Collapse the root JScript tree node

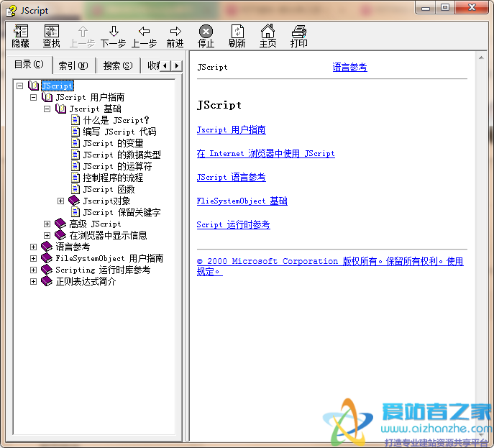point(19,86)
